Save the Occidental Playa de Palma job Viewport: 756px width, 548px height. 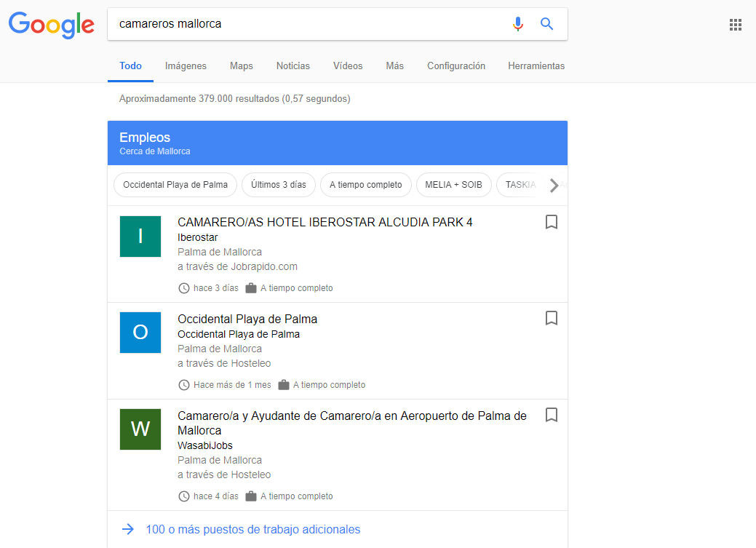tap(552, 318)
